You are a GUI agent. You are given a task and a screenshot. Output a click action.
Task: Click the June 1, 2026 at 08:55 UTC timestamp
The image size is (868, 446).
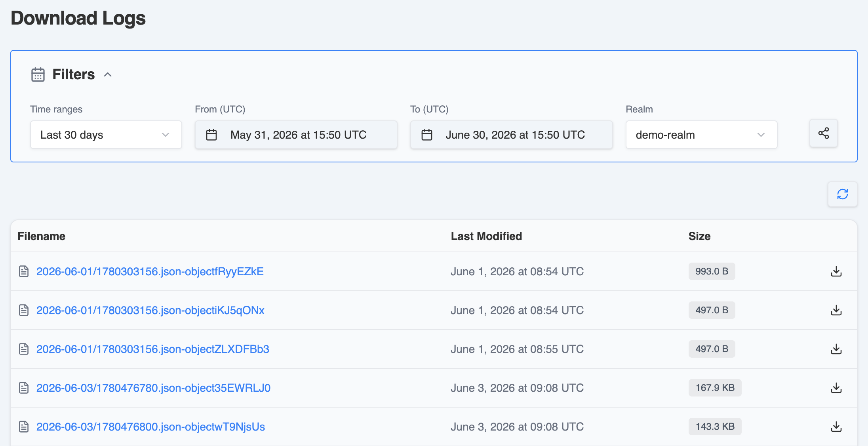click(x=517, y=349)
